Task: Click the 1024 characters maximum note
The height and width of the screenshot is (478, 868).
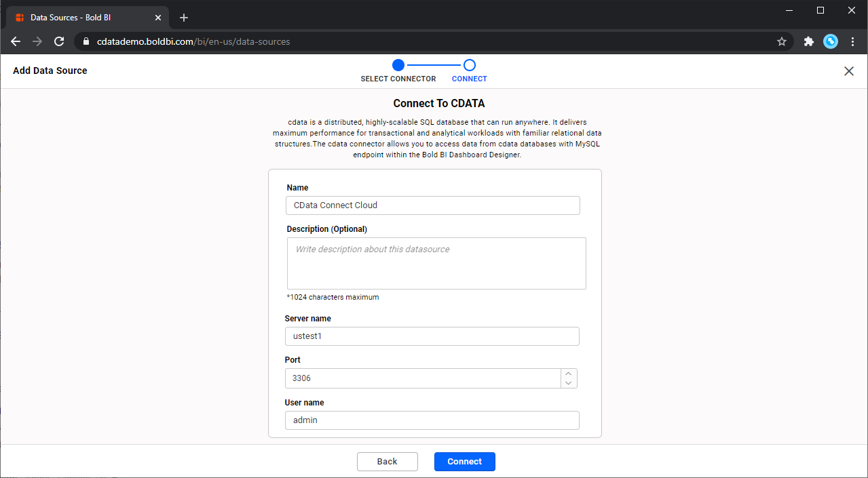Action: (333, 297)
